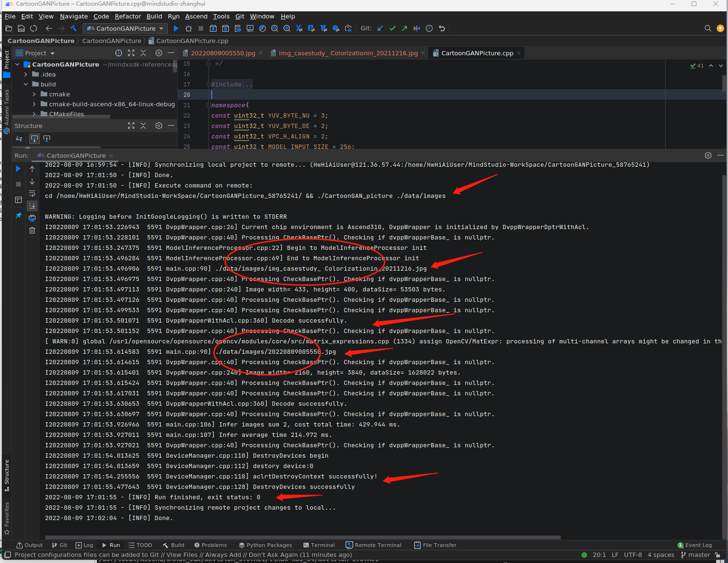This screenshot has height=563, width=728.
Task: Sort Structure alphabetically with A-Z icon
Action: (19, 138)
